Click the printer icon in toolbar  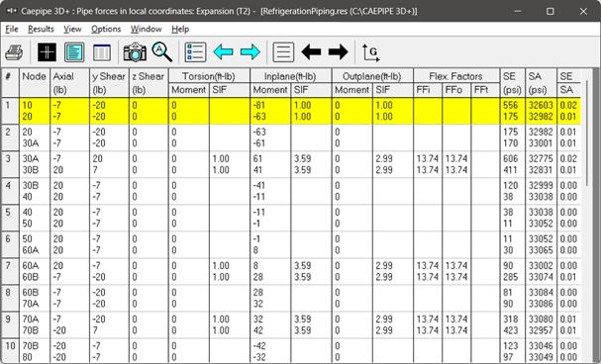(x=14, y=52)
